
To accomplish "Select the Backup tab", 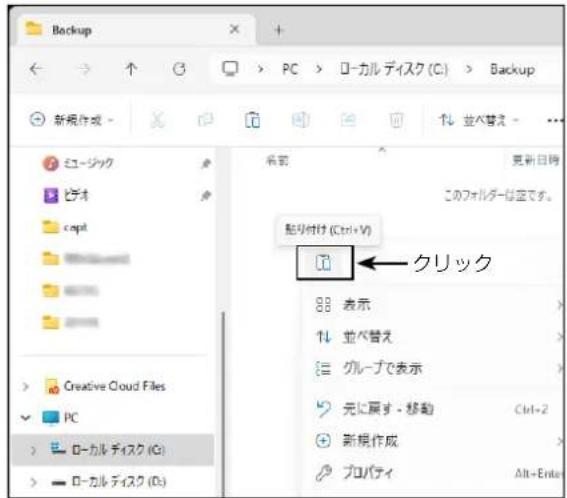I will (137, 30).
